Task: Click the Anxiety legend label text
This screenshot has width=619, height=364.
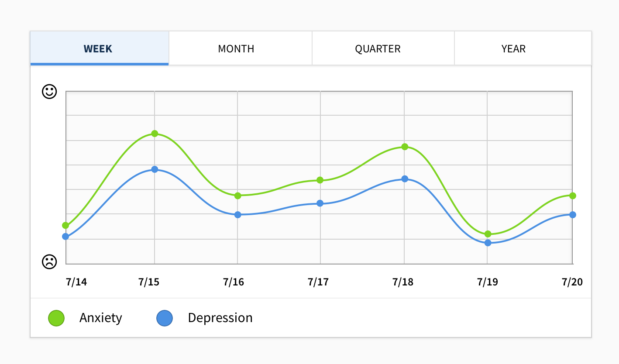Action: 100,318
